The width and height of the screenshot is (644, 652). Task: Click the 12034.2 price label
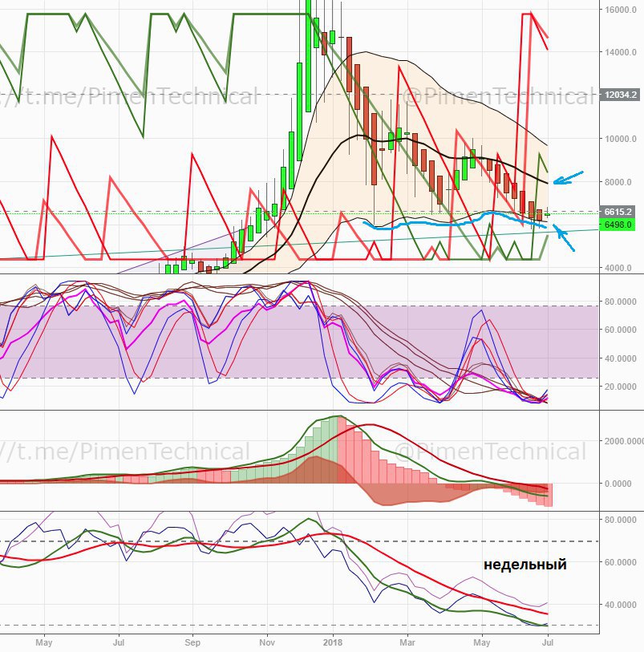pos(620,95)
